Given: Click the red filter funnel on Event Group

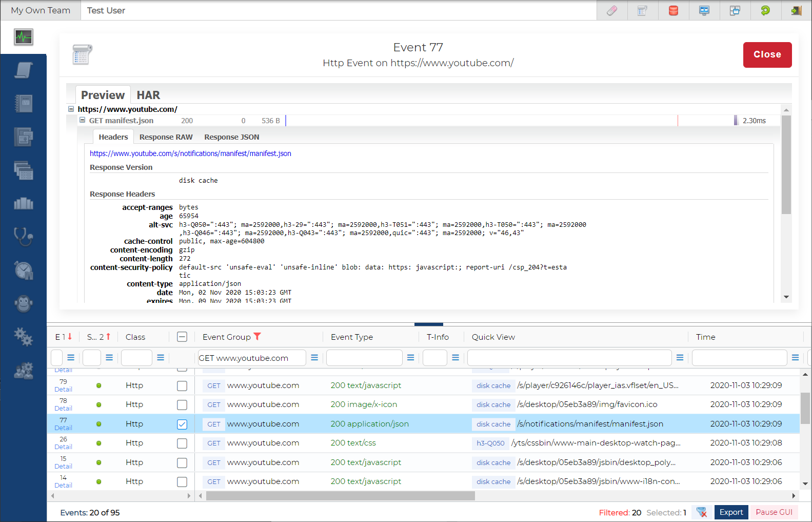Looking at the screenshot, I should click(258, 337).
